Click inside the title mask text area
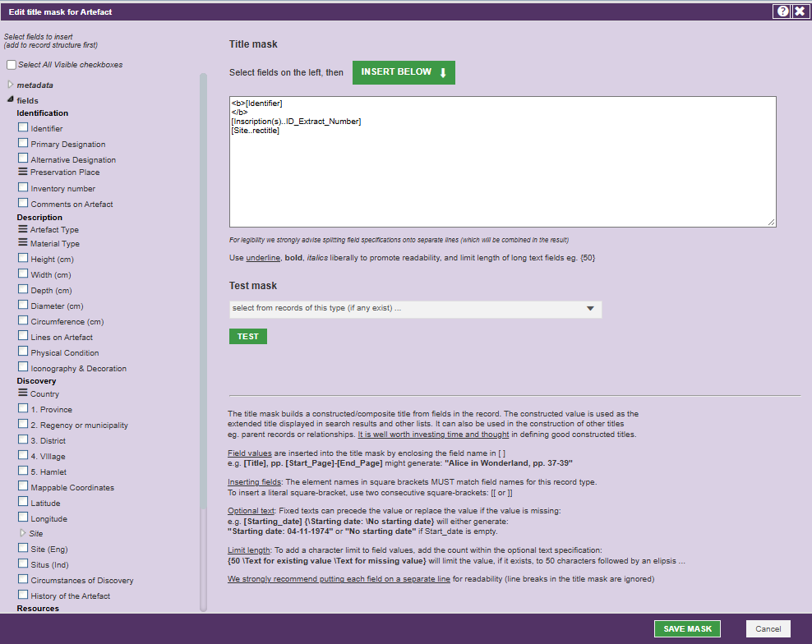812x644 pixels. pos(502,162)
